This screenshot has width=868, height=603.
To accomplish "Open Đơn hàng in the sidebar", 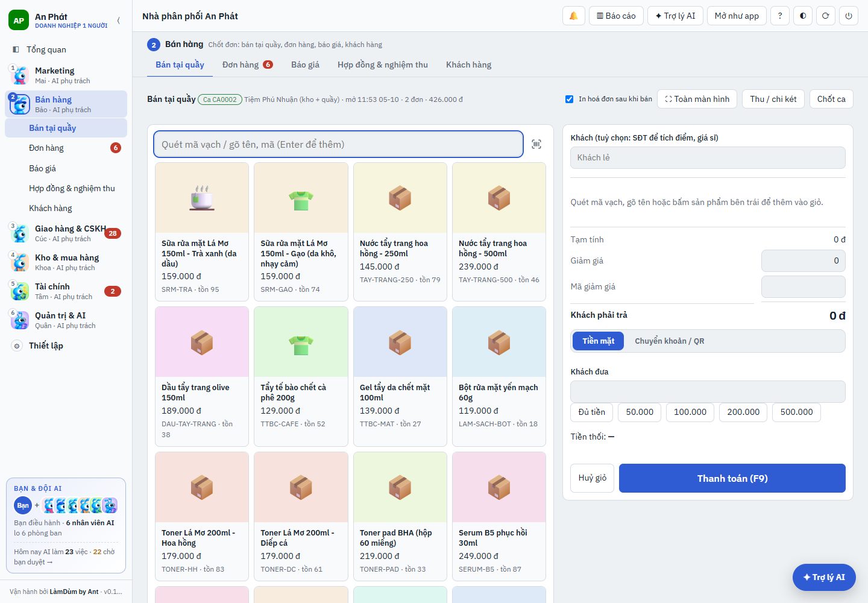I will point(66,148).
